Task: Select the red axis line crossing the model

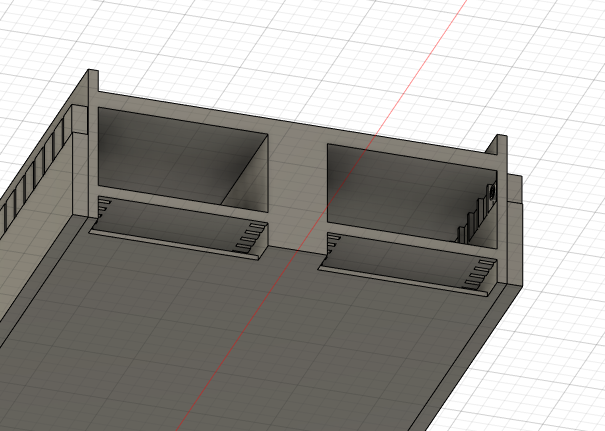Action: (322, 215)
